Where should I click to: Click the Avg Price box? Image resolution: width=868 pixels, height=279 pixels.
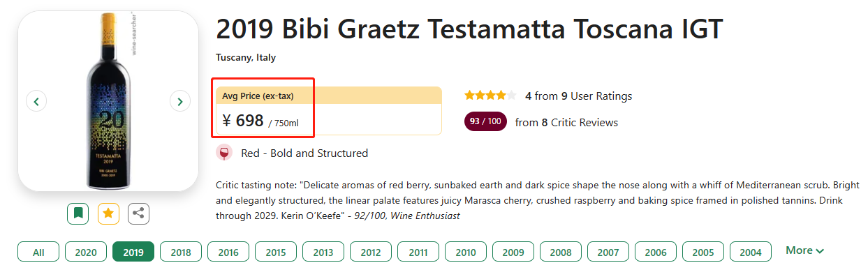(328, 110)
